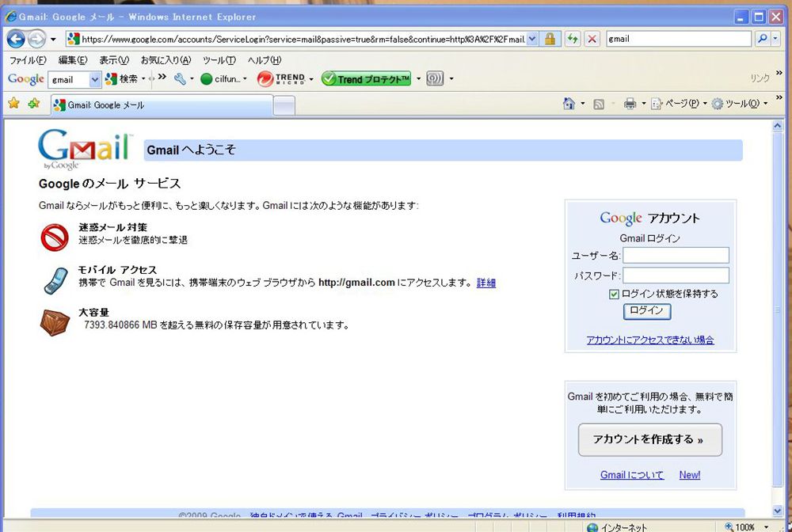The image size is (792, 532).
Task: Open the Gmail について link
Action: [631, 474]
